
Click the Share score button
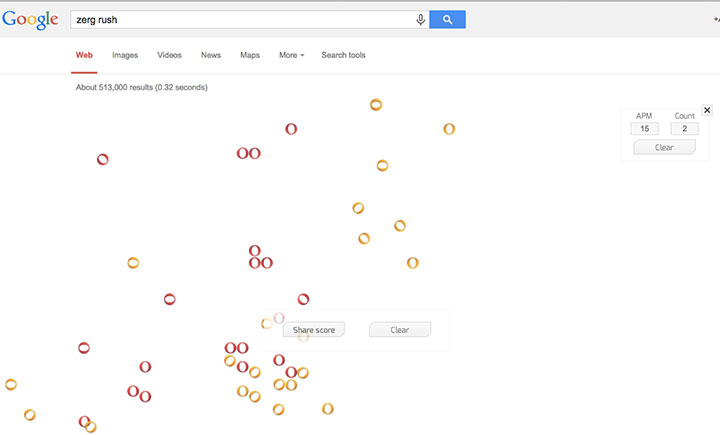pyautogui.click(x=314, y=330)
